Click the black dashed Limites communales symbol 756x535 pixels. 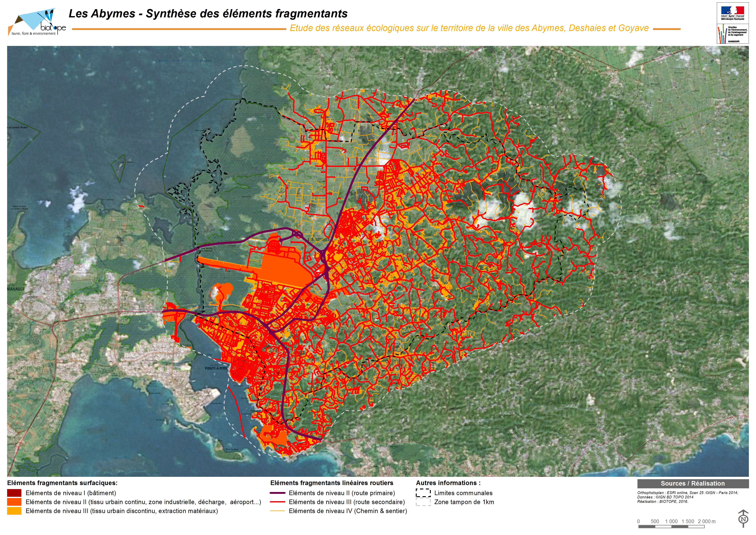tap(423, 493)
